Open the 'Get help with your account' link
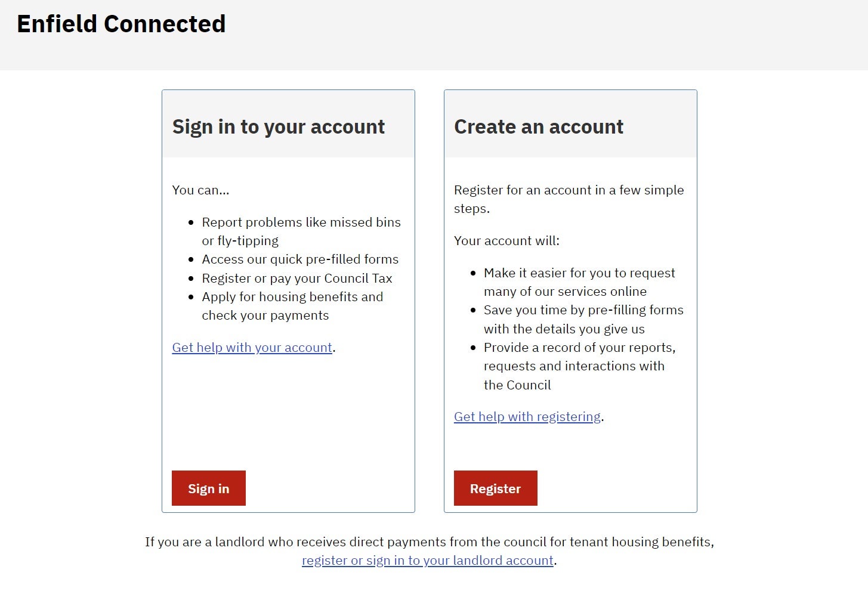Screen dimensions: 868x591 click(252, 347)
